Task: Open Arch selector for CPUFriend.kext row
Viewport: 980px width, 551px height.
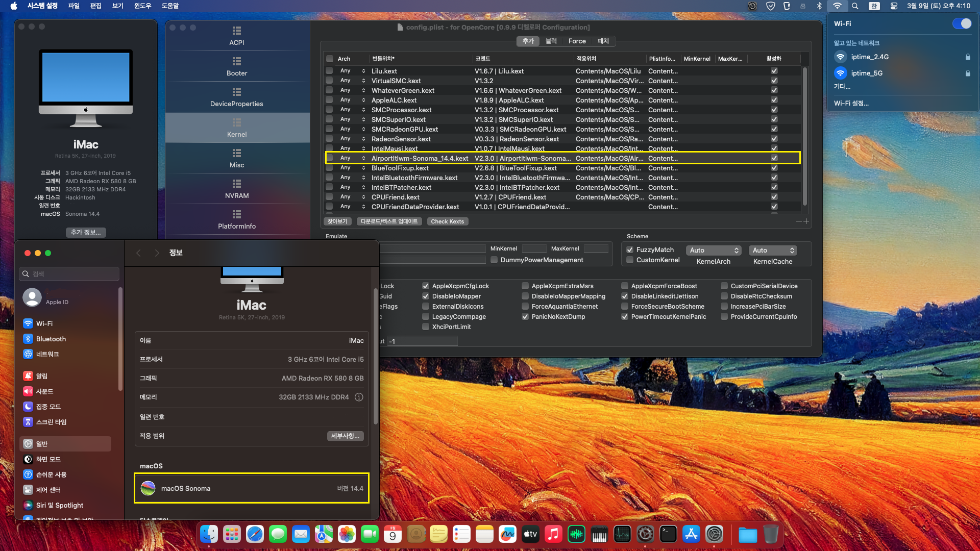Action: (363, 197)
